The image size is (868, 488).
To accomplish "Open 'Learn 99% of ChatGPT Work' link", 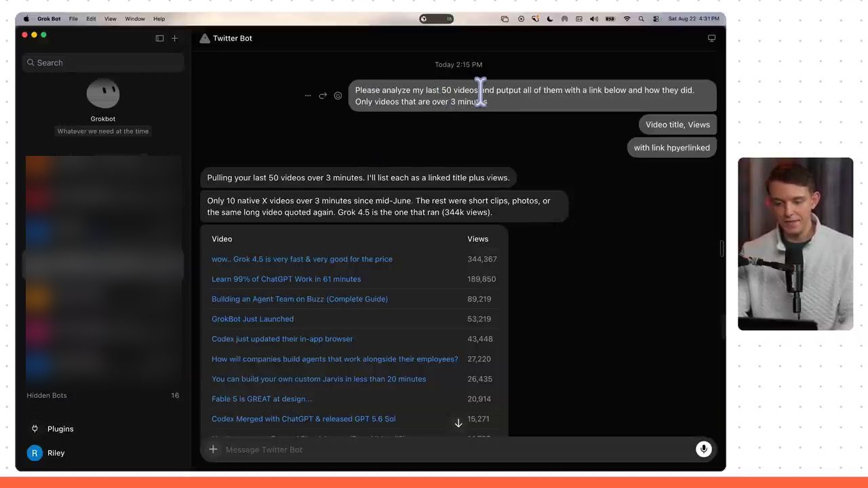I will tap(286, 279).
